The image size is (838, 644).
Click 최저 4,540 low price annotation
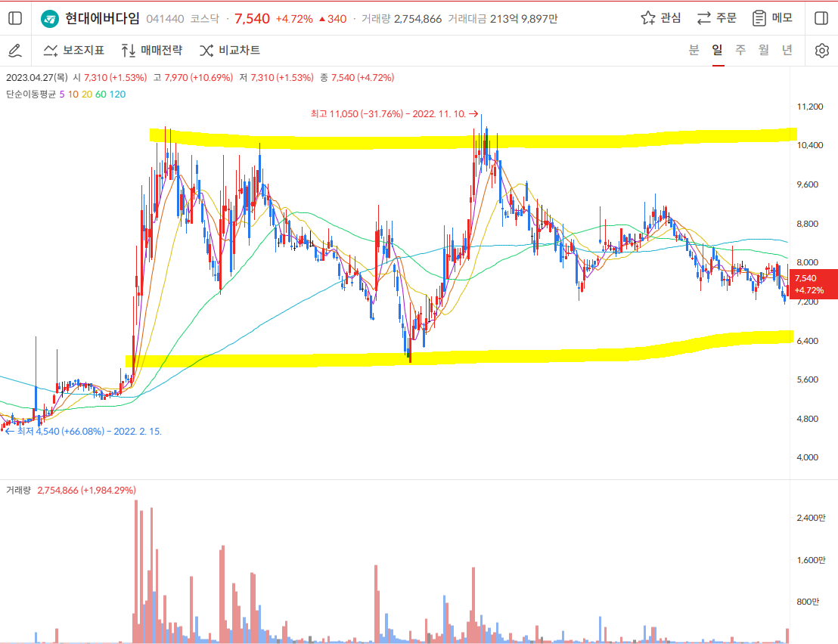click(83, 432)
